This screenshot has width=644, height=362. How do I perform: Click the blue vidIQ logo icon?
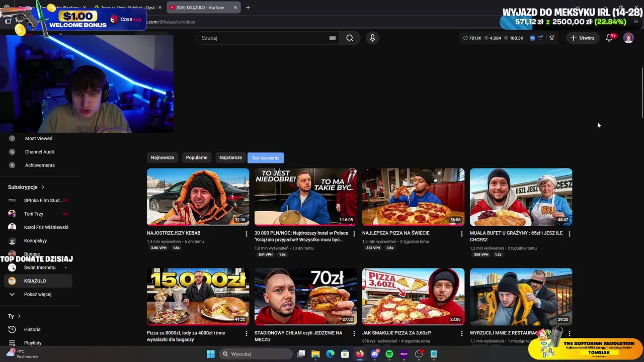coord(532,38)
